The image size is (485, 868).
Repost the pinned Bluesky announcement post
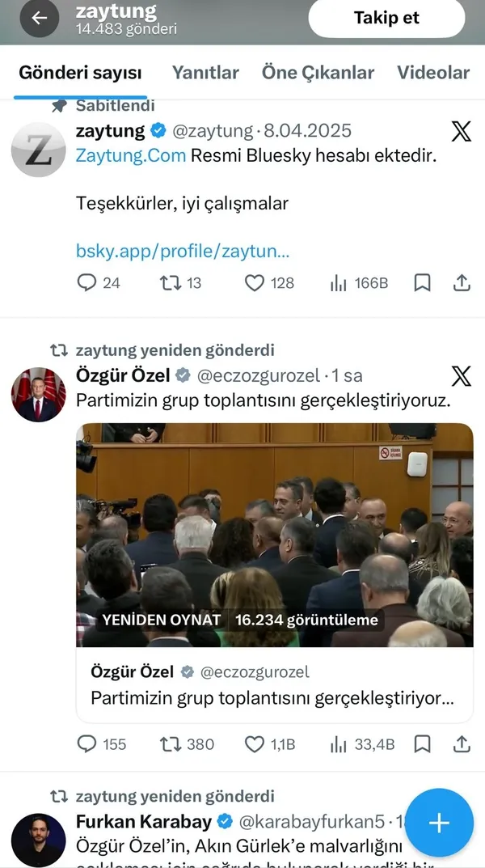171,282
